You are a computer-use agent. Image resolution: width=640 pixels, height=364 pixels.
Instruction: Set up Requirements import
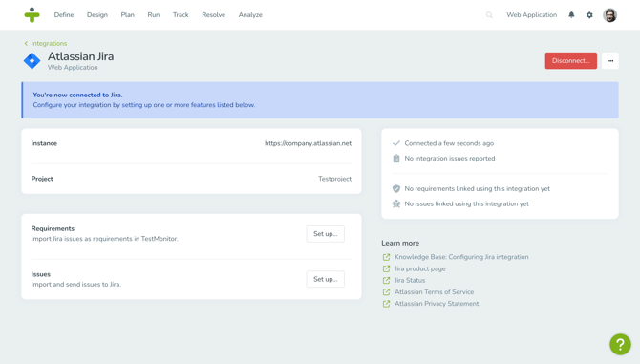[326, 234]
